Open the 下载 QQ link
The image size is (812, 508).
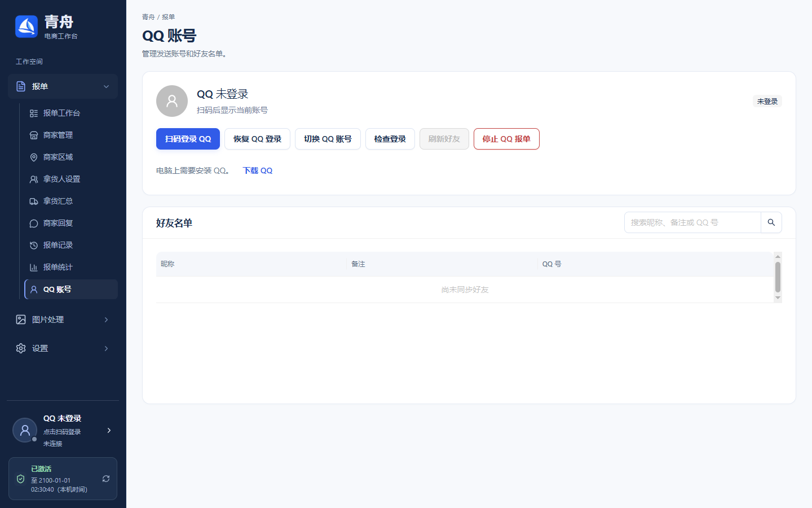(258, 170)
